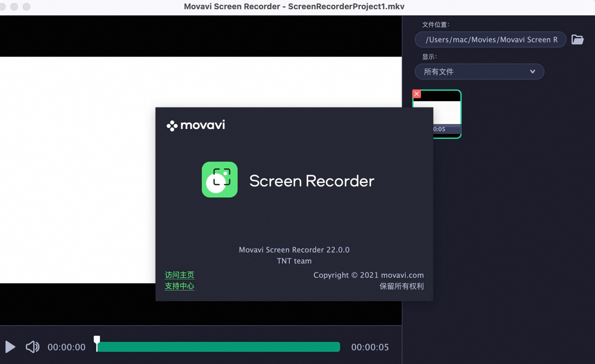Image resolution: width=595 pixels, height=364 pixels.
Task: Delete the recording with red X
Action: coord(417,94)
